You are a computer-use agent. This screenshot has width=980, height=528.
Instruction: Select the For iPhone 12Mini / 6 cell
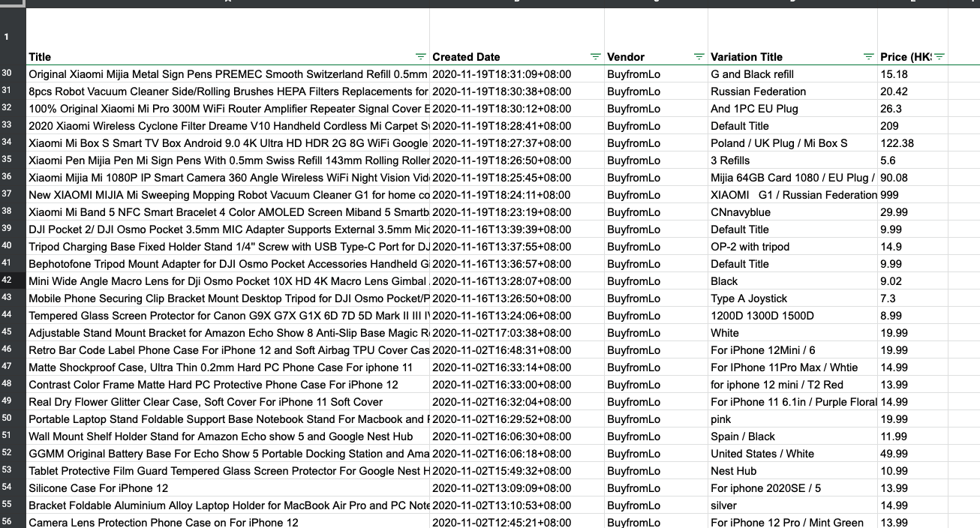pos(792,350)
